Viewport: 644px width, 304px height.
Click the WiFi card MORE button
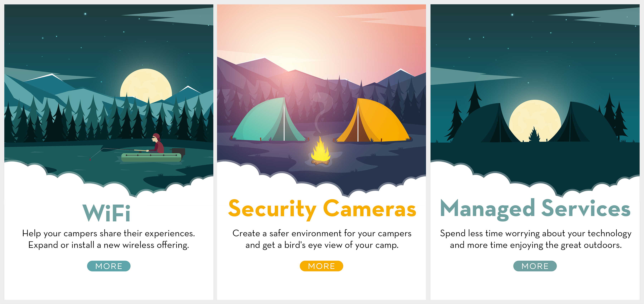coord(109,266)
